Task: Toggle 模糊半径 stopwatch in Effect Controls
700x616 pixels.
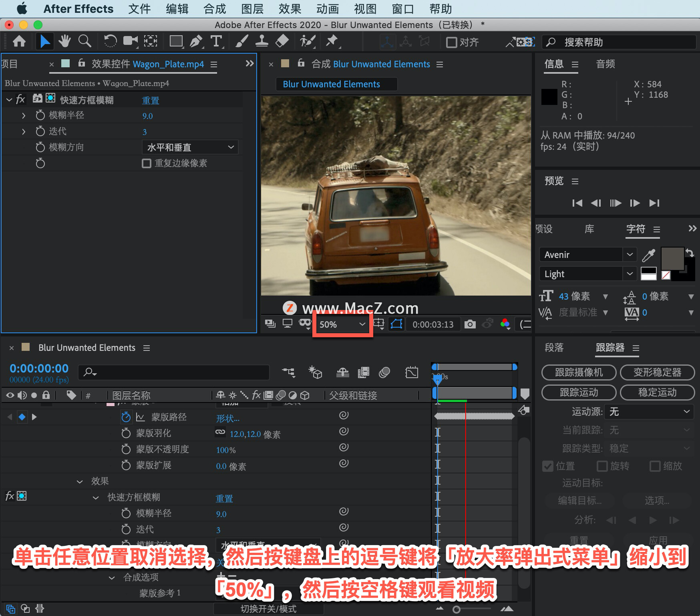Action: (40, 115)
